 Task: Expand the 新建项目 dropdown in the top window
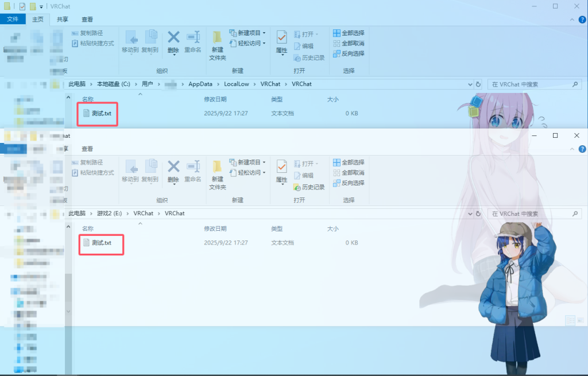pos(247,33)
